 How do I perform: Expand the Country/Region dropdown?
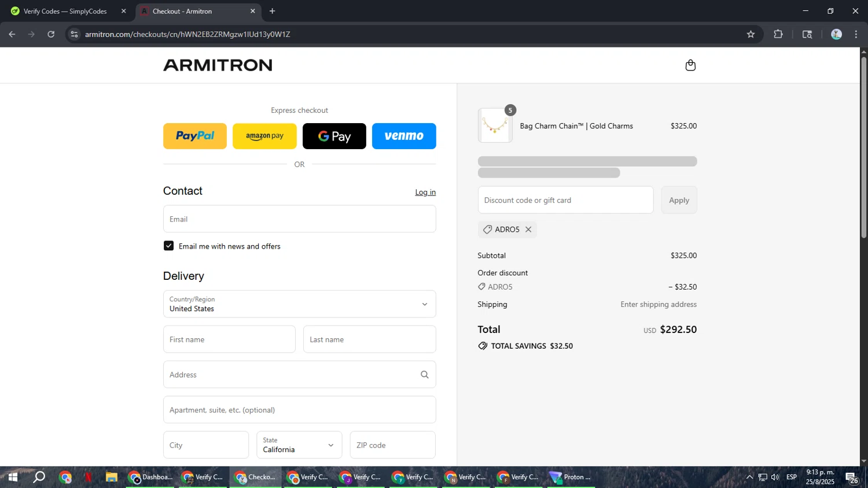click(300, 304)
